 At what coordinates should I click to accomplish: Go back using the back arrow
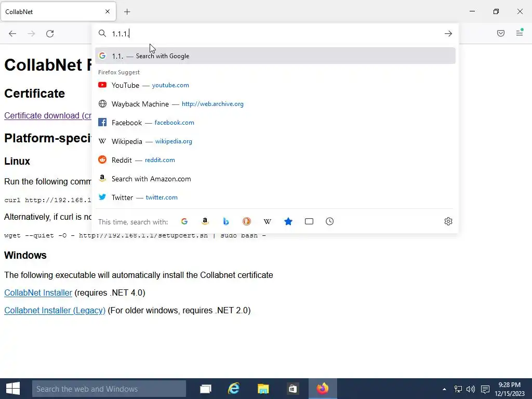(x=12, y=34)
